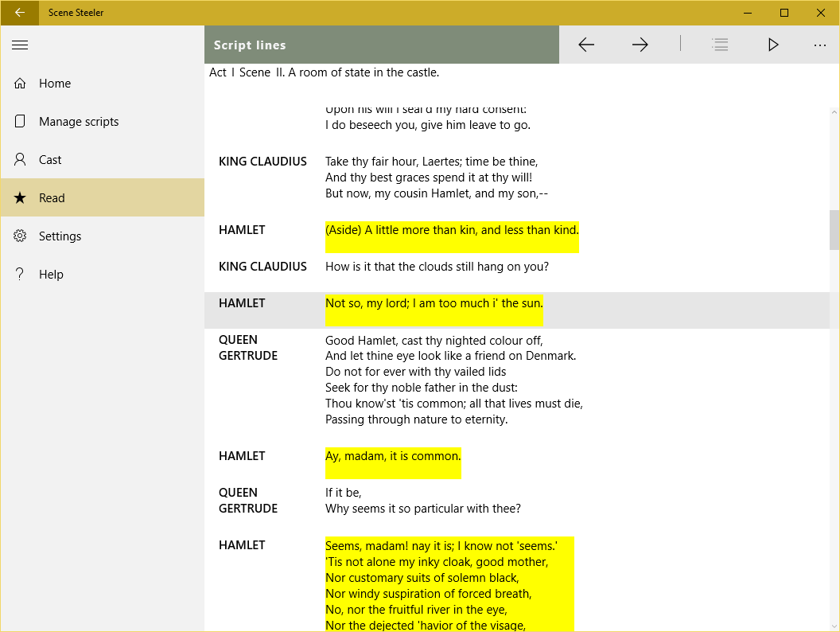Image resolution: width=840 pixels, height=632 pixels.
Task: Select Hamlet's 'A little more than kin' line
Action: click(452, 236)
